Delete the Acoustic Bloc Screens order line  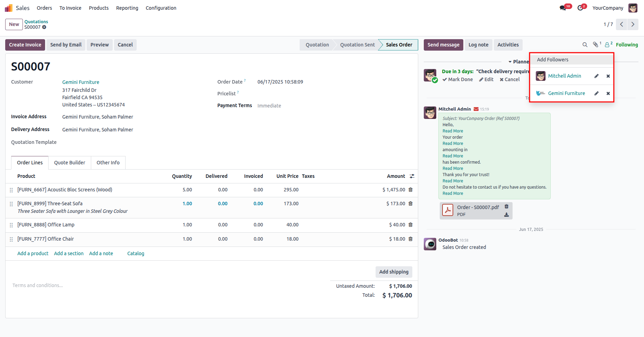(411, 190)
